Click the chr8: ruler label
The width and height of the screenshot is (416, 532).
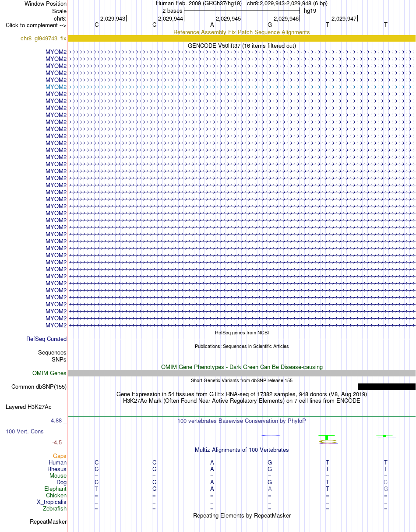tap(60, 18)
